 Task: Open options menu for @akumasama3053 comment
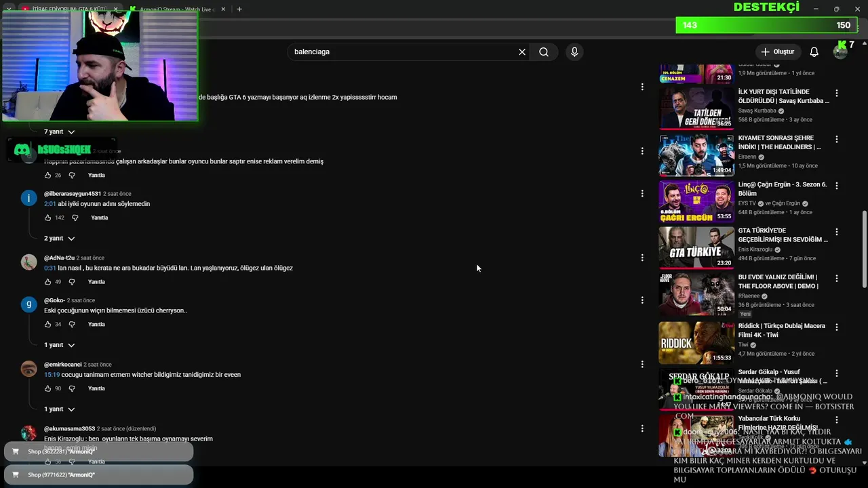click(642, 428)
